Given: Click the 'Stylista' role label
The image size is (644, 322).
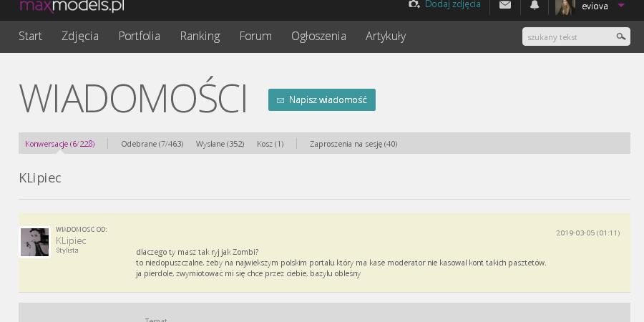Looking at the screenshot, I should pyautogui.click(x=67, y=250).
